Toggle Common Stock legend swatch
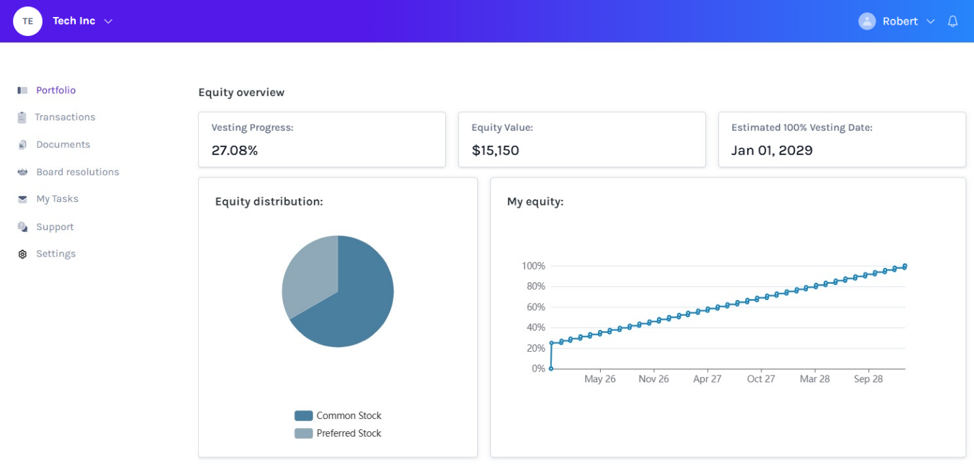This screenshot has width=974, height=466. [303, 416]
